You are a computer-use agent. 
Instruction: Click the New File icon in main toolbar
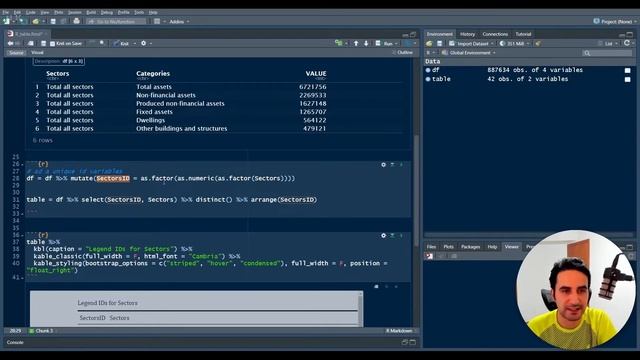[7, 21]
